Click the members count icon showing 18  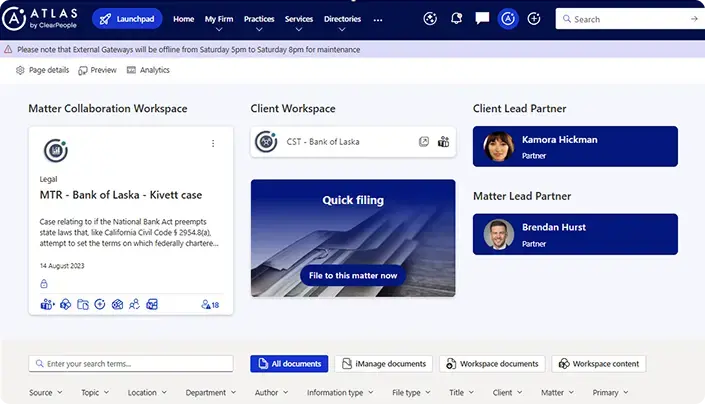210,304
